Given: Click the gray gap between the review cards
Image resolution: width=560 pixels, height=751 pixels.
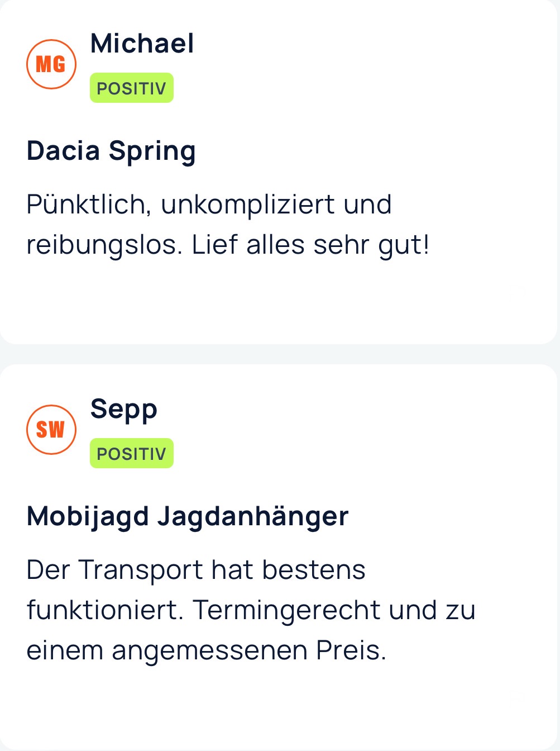Looking at the screenshot, I should (279, 354).
